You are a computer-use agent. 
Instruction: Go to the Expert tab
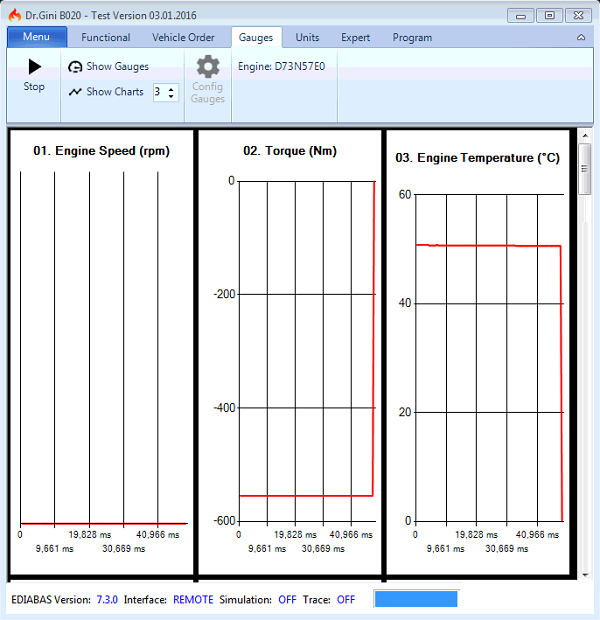pyautogui.click(x=355, y=38)
